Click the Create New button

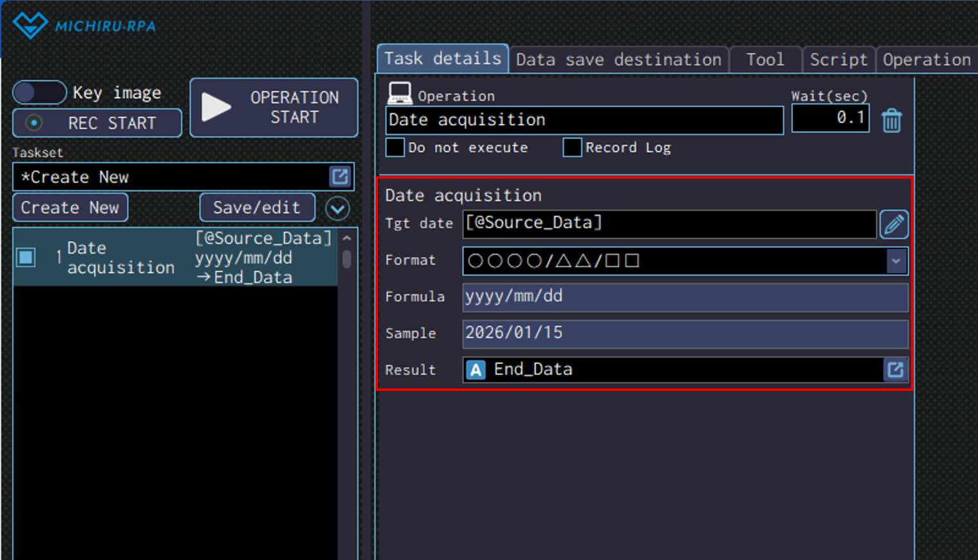click(x=70, y=208)
